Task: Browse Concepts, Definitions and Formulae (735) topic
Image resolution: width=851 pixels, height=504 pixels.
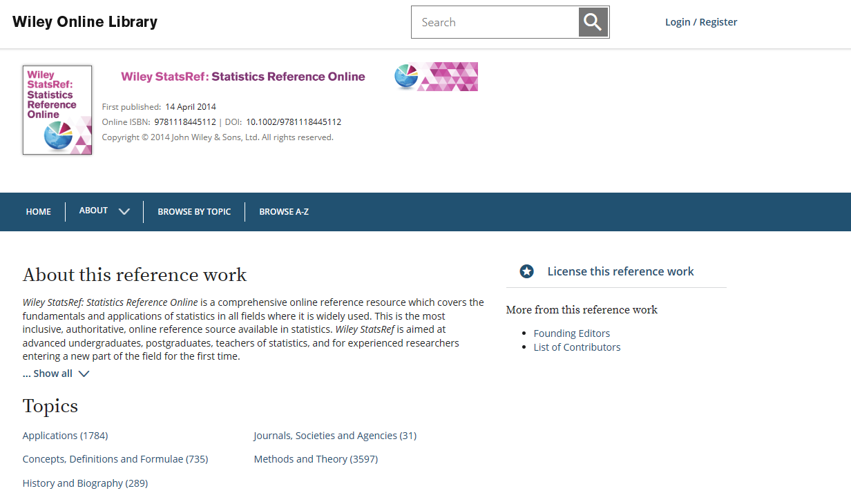Action: 115,459
